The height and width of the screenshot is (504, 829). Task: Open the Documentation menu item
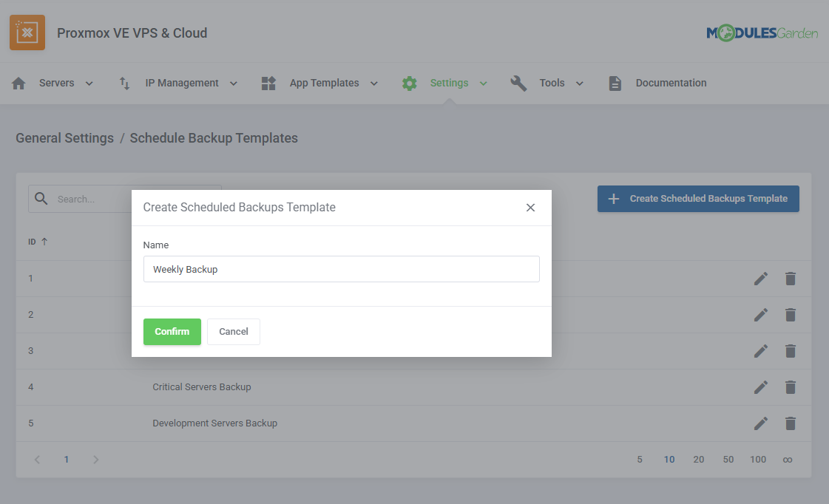pos(671,83)
